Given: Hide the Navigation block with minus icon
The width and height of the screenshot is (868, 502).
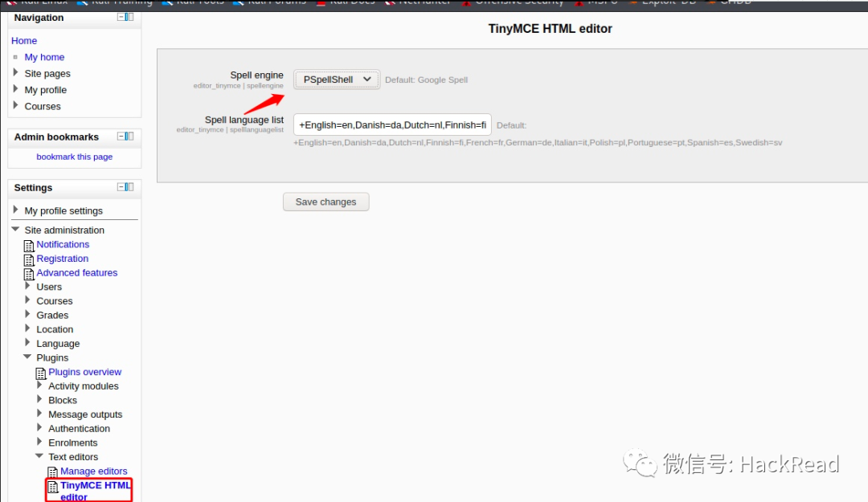Looking at the screenshot, I should click(x=121, y=17).
